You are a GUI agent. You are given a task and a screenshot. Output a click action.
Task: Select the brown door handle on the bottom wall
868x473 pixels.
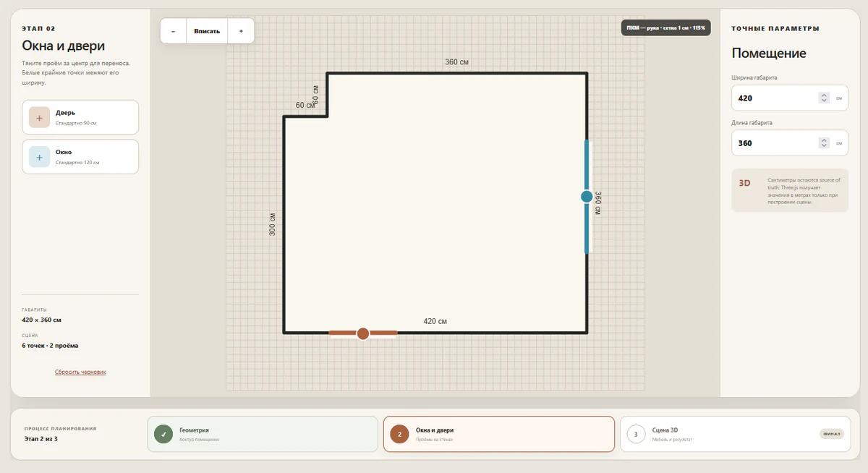click(x=363, y=333)
